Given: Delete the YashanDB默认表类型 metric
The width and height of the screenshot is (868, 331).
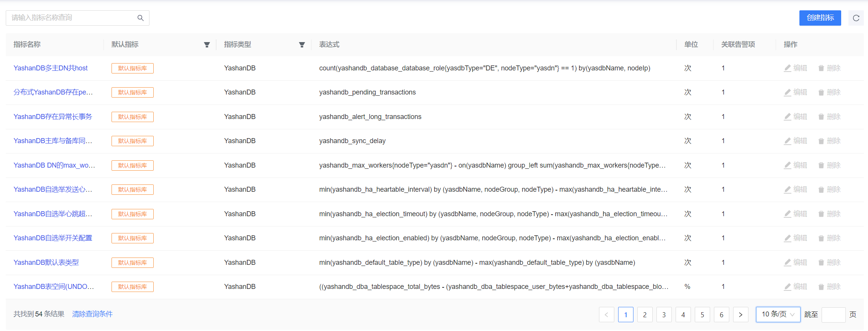Looking at the screenshot, I should [829, 263].
